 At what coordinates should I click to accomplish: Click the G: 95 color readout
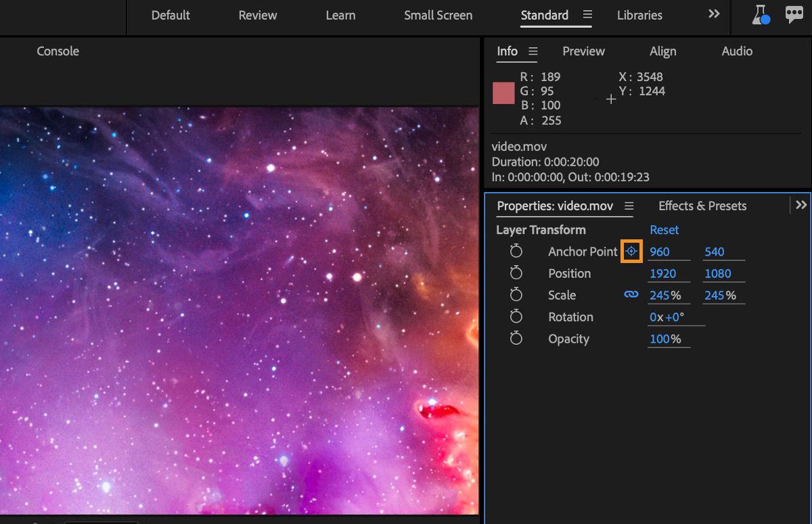(x=537, y=91)
